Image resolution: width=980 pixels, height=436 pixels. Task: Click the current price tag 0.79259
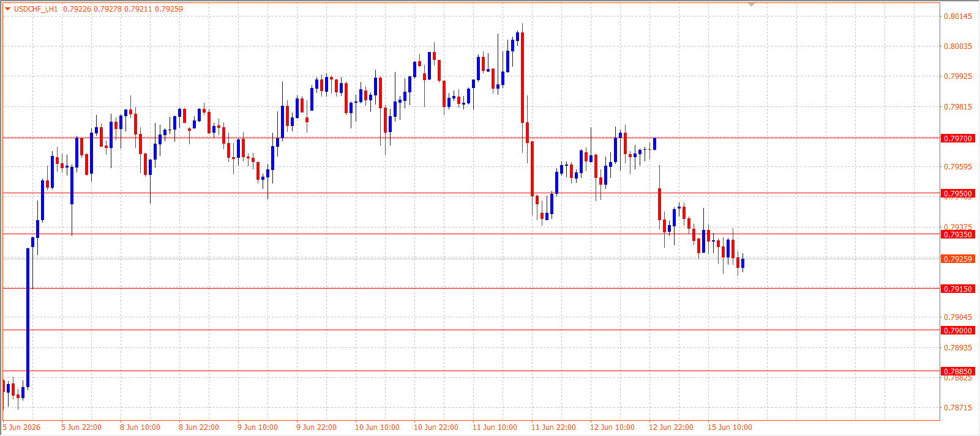coord(957,259)
